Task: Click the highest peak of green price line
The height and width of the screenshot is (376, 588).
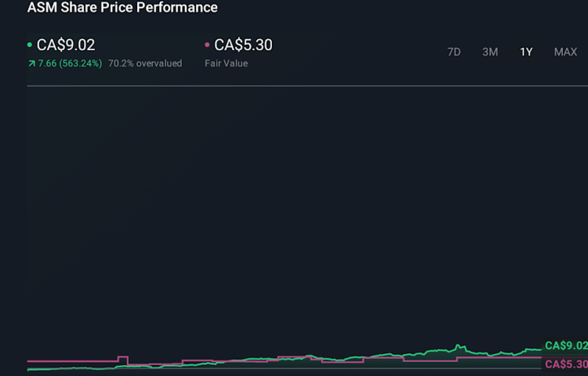Action: coord(457,345)
